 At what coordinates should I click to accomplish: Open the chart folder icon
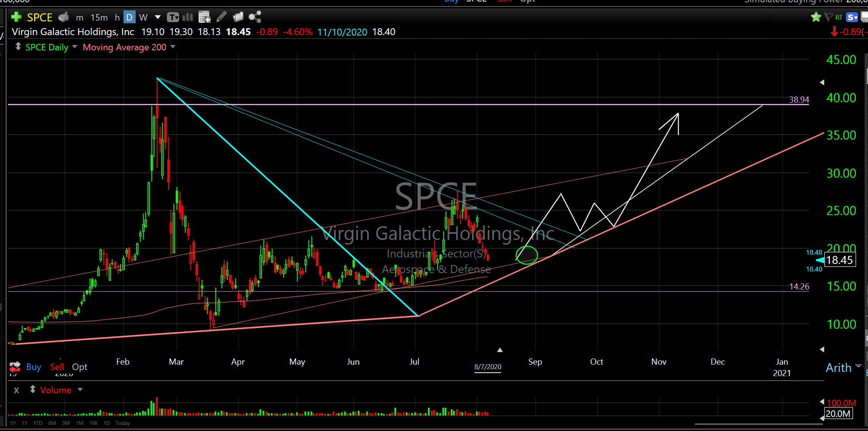click(x=238, y=17)
